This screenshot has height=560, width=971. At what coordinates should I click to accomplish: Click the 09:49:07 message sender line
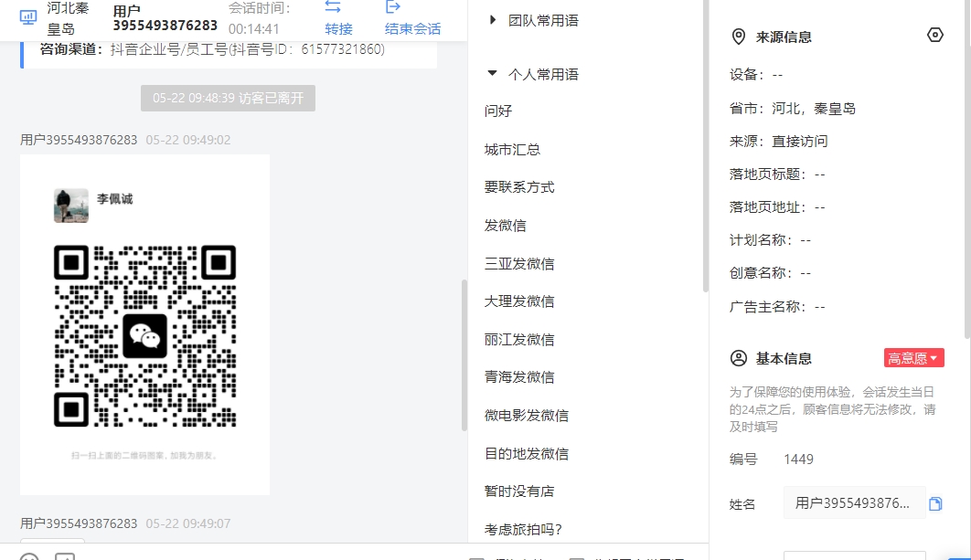pos(125,523)
